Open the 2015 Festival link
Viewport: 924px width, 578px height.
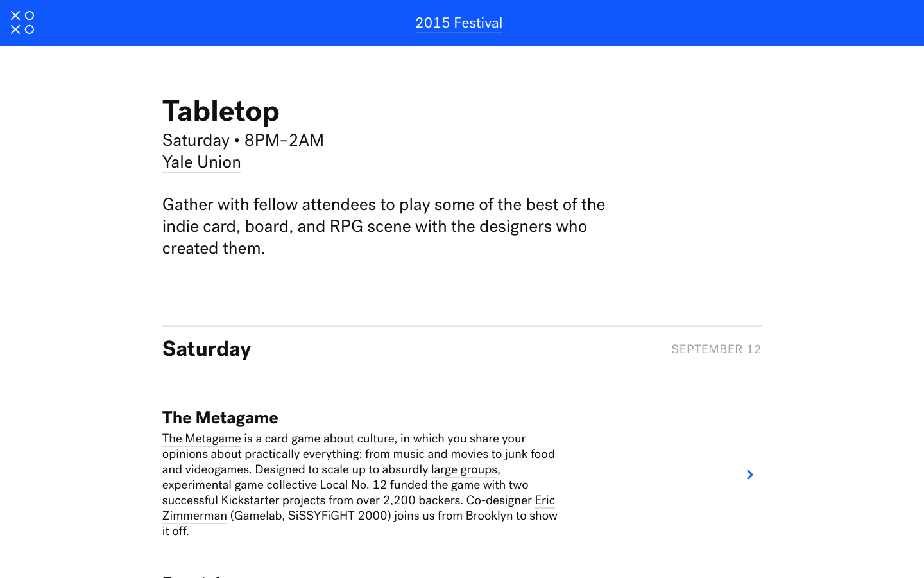pyautogui.click(x=458, y=23)
